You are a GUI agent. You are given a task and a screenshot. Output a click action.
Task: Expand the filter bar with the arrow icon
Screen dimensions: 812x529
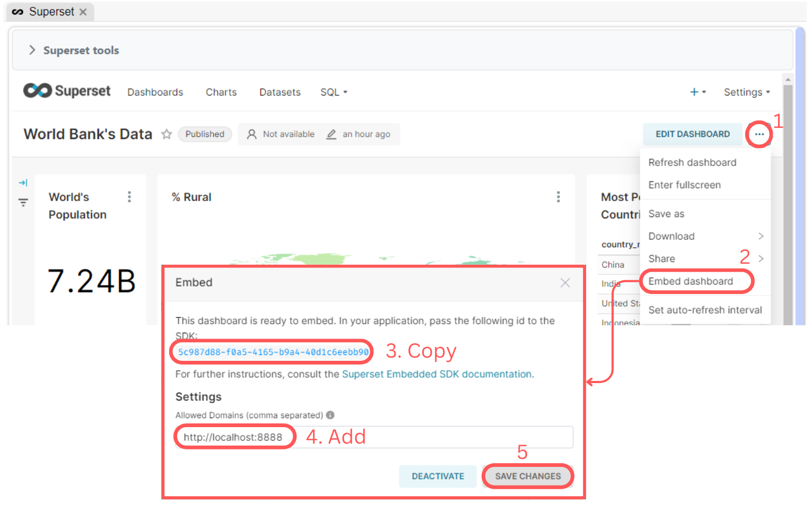coord(23,183)
